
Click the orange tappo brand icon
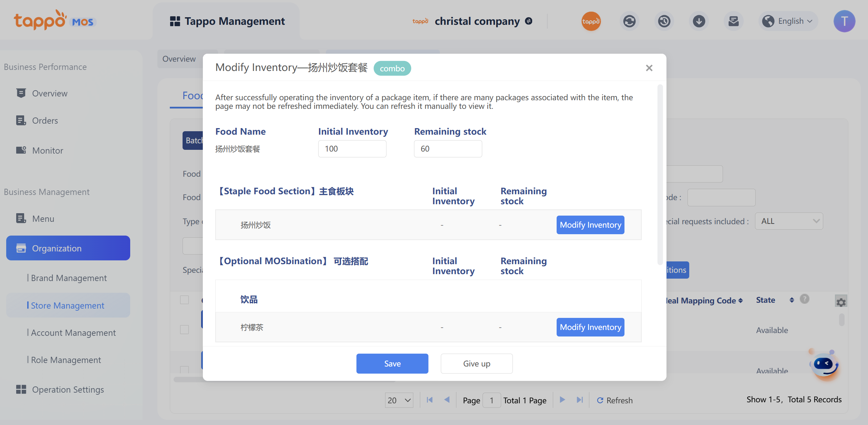point(591,21)
